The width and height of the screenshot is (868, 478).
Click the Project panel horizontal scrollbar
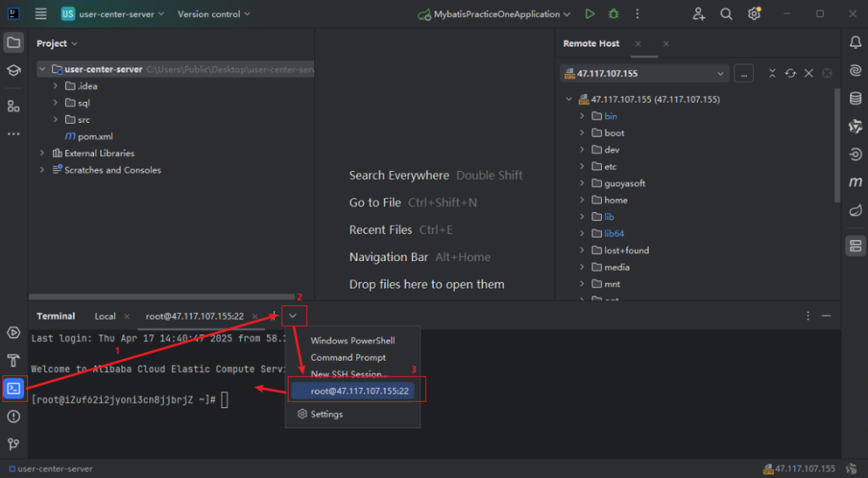(162, 297)
